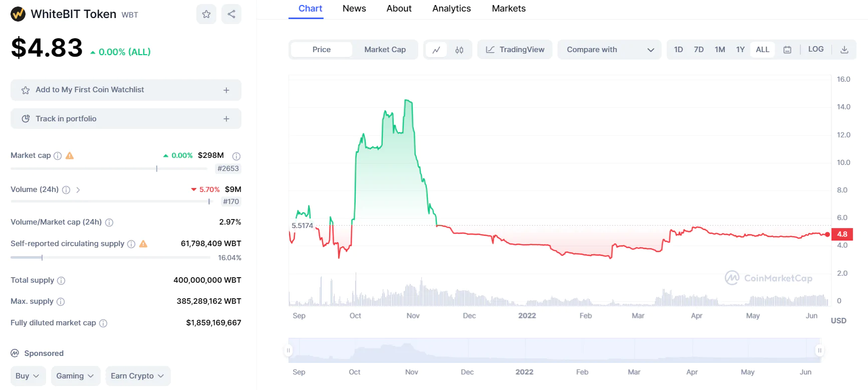Image resolution: width=868 pixels, height=390 pixels.
Task: Click the #2653 market cap rank badge
Action: (x=228, y=169)
